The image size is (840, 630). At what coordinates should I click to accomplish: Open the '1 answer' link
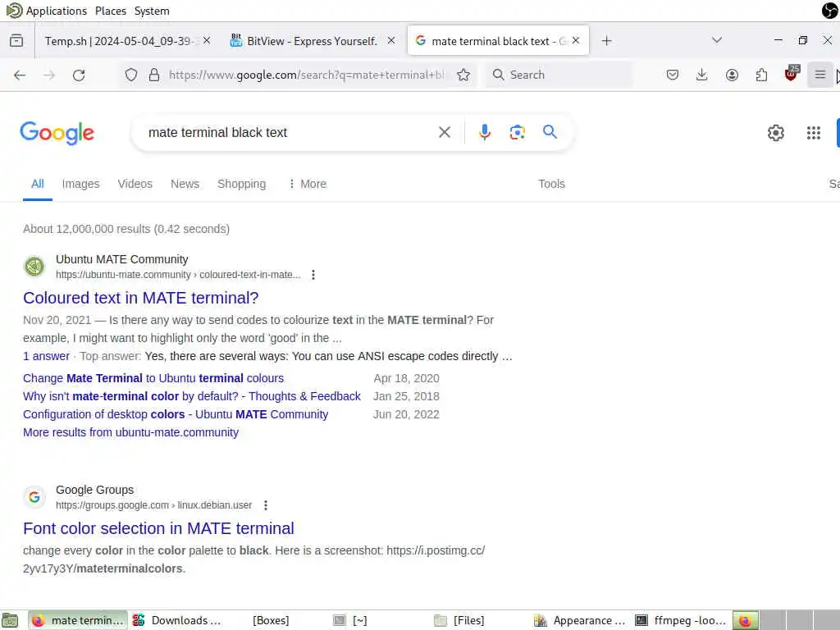[46, 356]
